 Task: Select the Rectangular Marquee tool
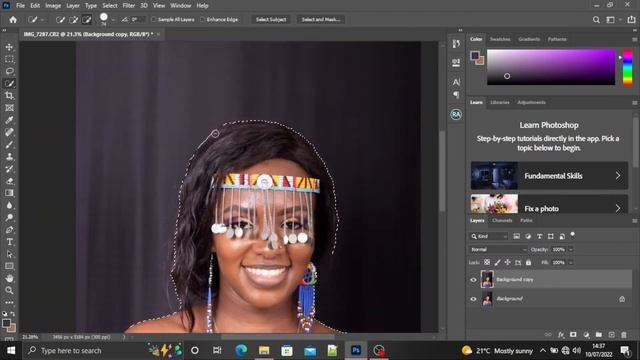[x=9, y=59]
